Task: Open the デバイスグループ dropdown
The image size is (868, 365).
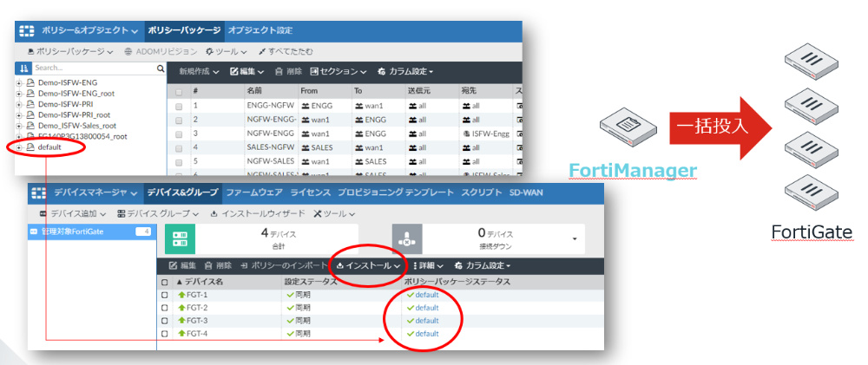Action: click(x=158, y=213)
